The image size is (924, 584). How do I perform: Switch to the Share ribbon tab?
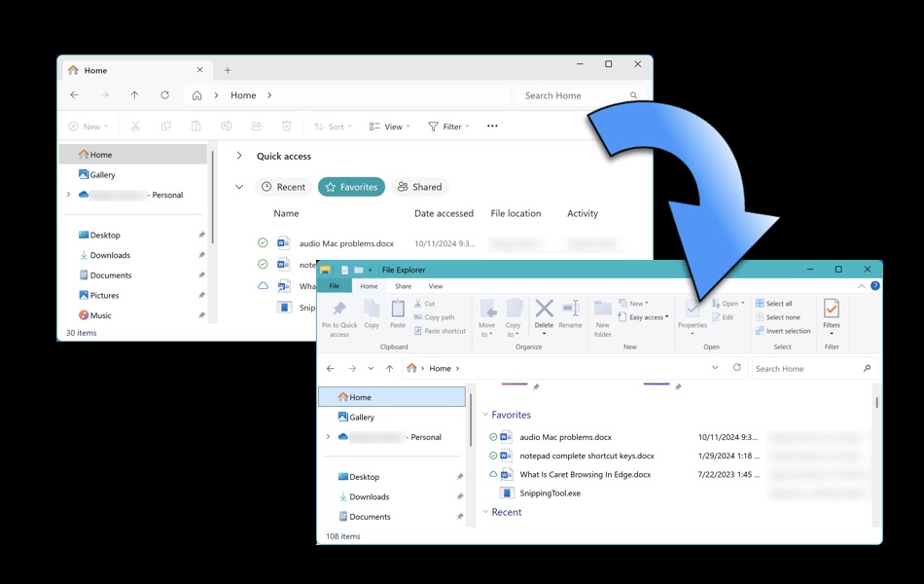(403, 286)
